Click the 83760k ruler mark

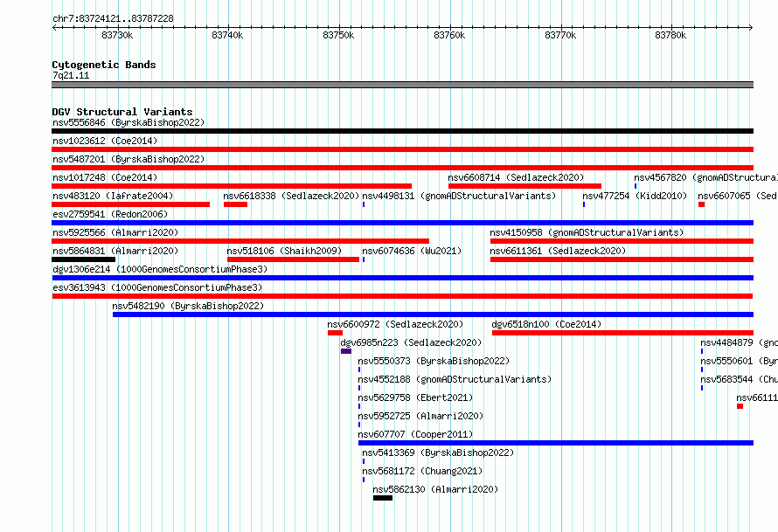[449, 35]
